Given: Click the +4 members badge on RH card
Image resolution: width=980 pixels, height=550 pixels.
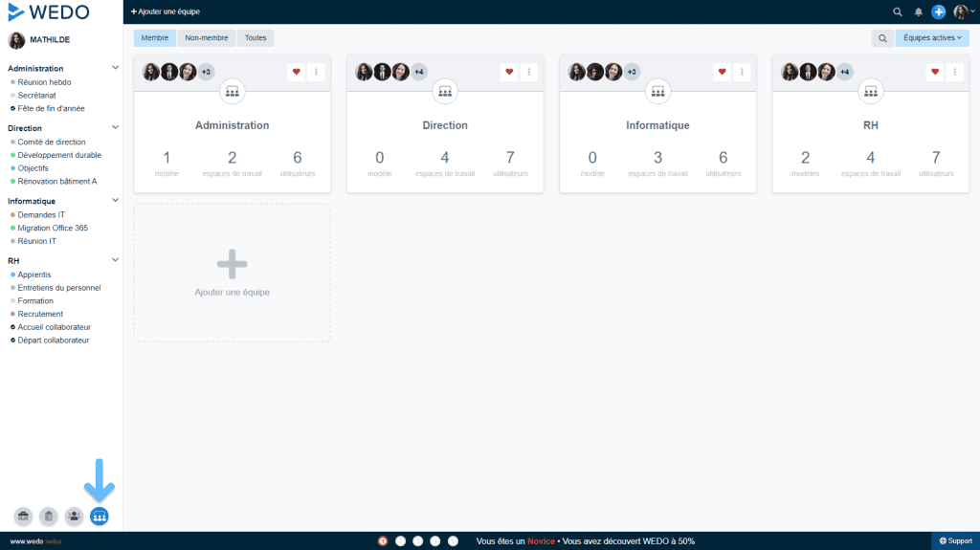Looking at the screenshot, I should [845, 72].
